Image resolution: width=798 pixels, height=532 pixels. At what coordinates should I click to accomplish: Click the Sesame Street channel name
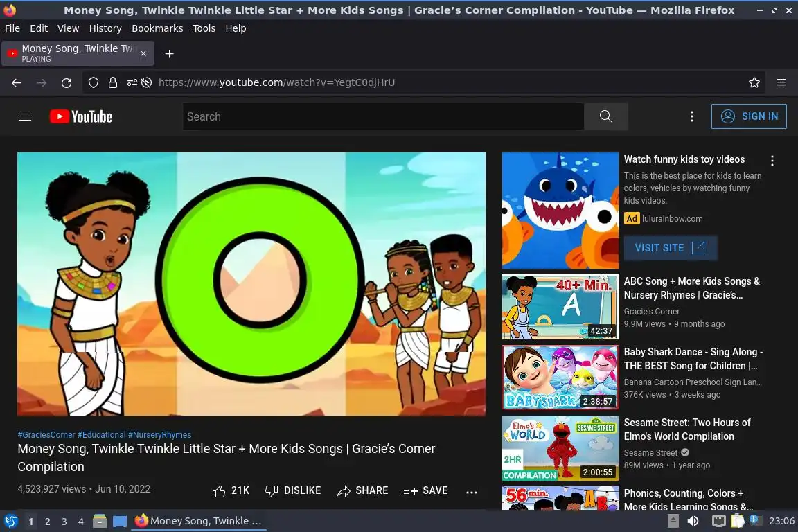tap(651, 453)
